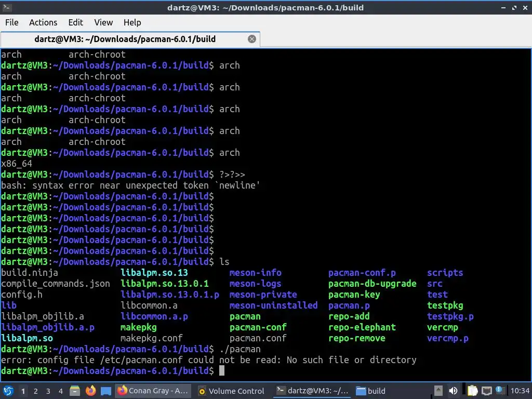Click libcommon.a in the listing
Screen dimensions: 532x399
pyautogui.click(x=149, y=305)
